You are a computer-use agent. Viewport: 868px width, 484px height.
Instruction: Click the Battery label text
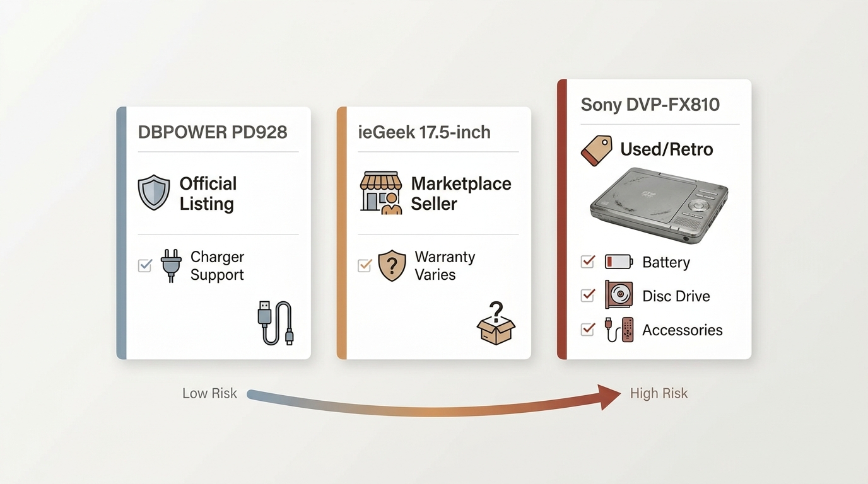[666, 262]
